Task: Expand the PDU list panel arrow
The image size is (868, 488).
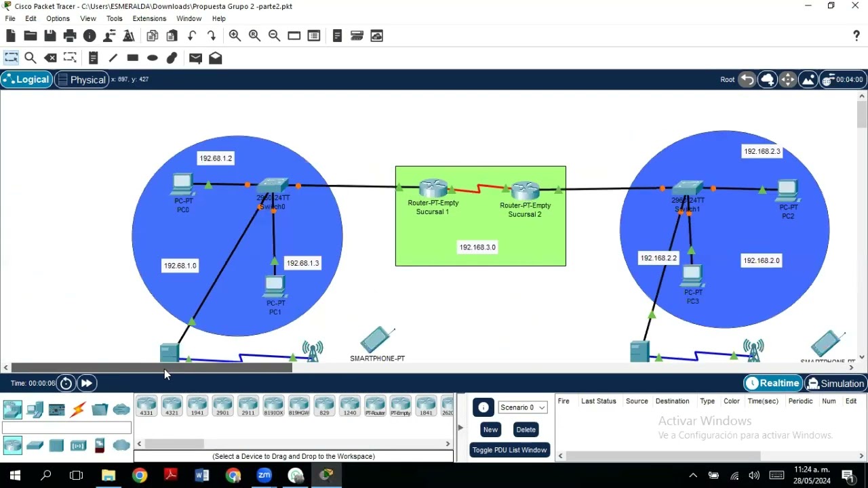Action: pyautogui.click(x=460, y=428)
